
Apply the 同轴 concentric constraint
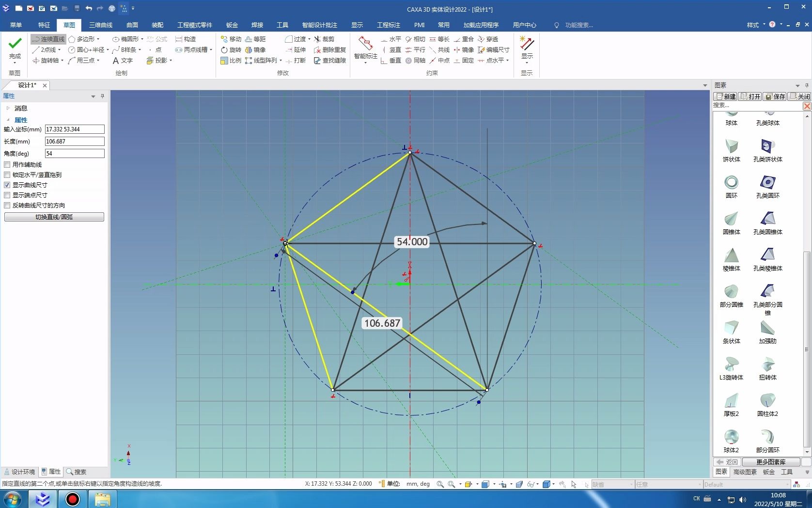(415, 60)
